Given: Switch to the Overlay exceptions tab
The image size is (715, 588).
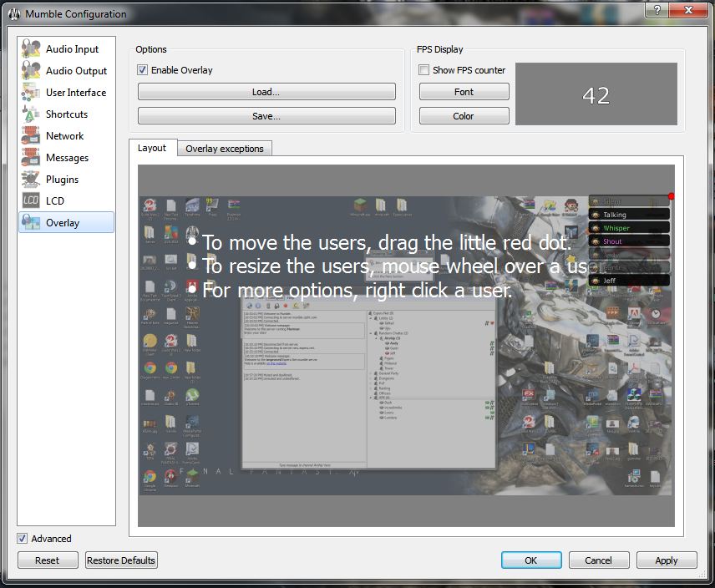Looking at the screenshot, I should (224, 149).
